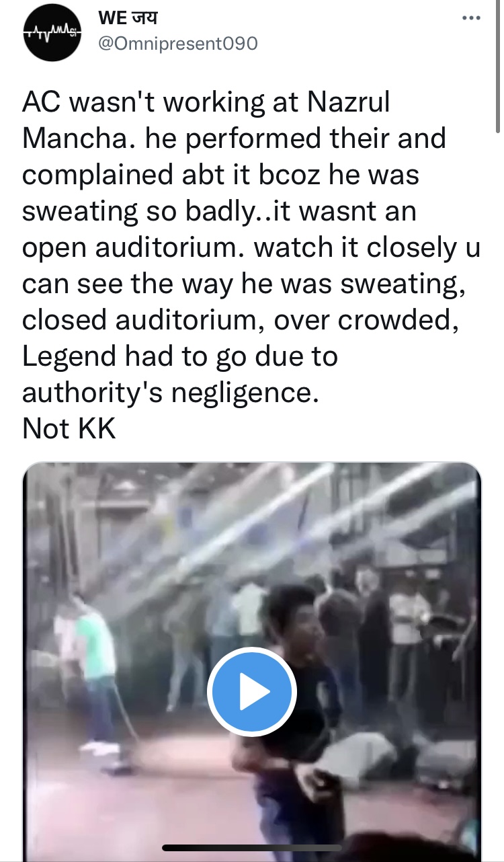Click the 'sweating so badly..it wasnt an' line
Screen dimensions: 504x862
219,211
